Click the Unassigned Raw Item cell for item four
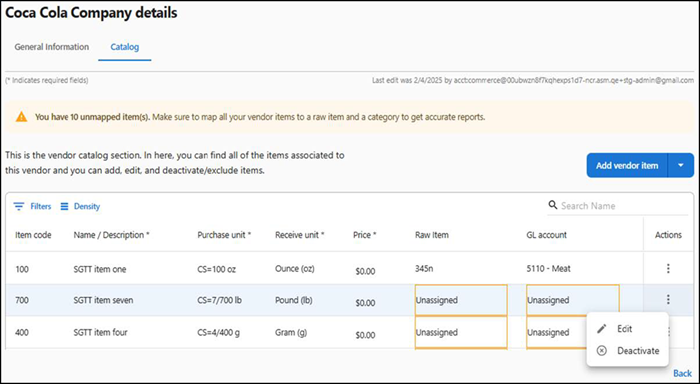This screenshot has height=384, width=700. [x=461, y=332]
